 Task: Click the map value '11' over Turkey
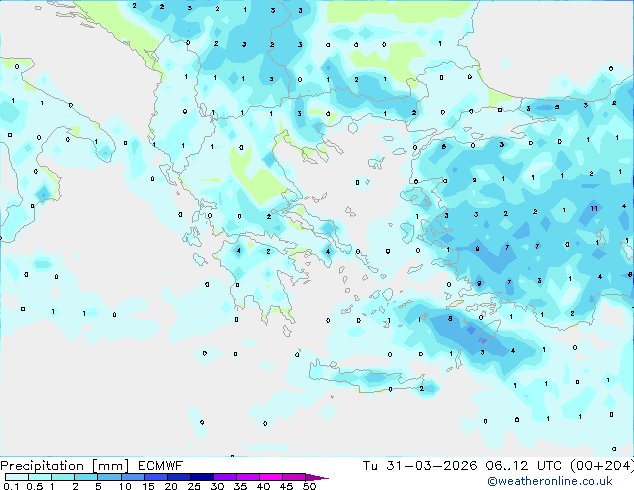(x=594, y=209)
